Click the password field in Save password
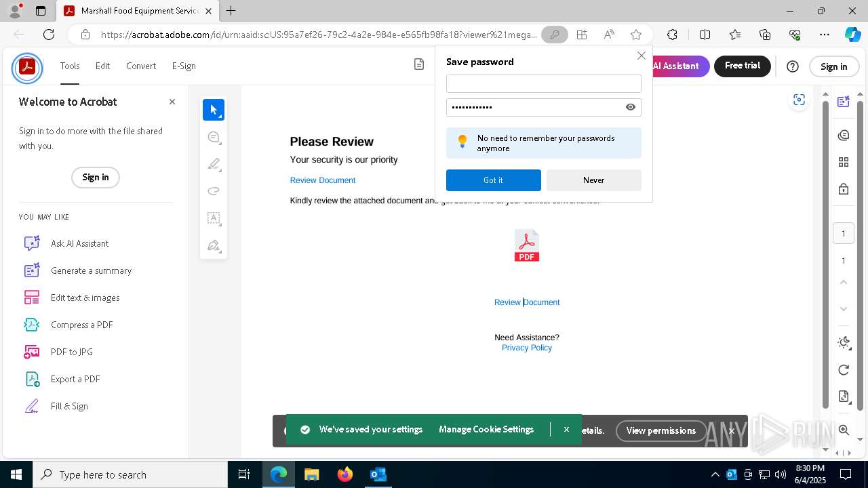 [544, 107]
